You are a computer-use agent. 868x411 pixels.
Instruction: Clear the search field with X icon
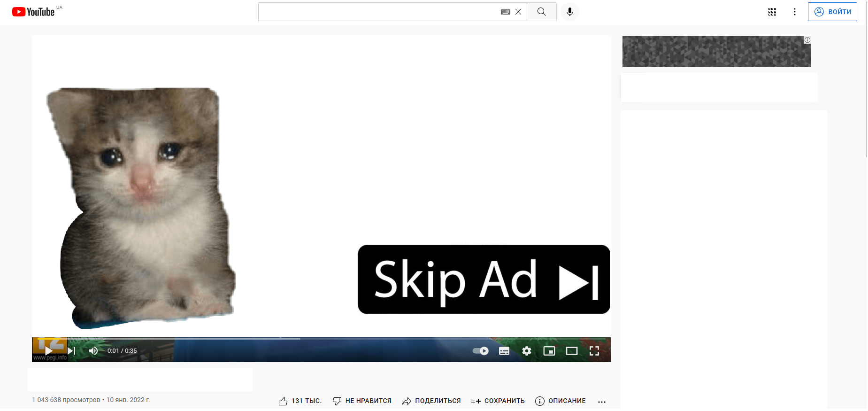pyautogui.click(x=518, y=12)
